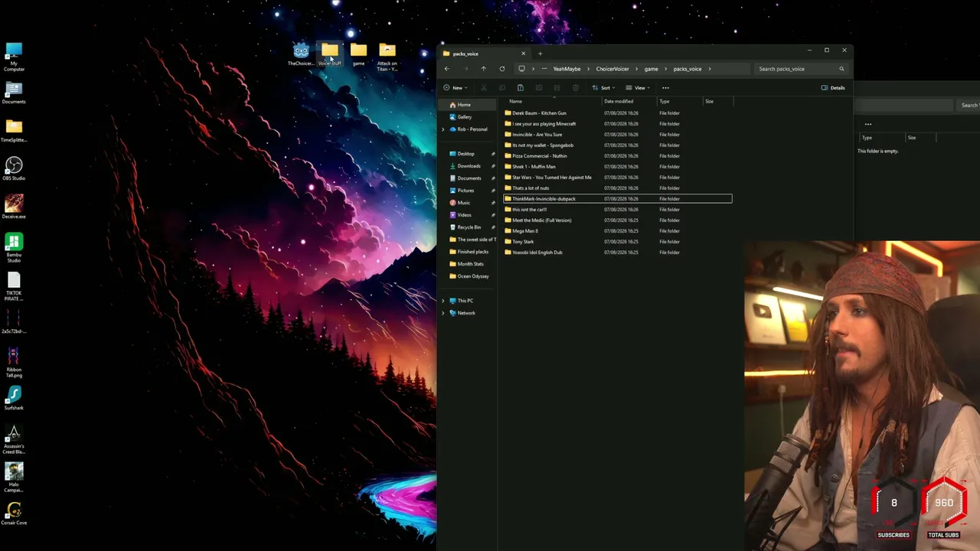Select the Bambu Studio desktop icon
Image resolution: width=980 pixels, height=551 pixels.
pos(14,249)
